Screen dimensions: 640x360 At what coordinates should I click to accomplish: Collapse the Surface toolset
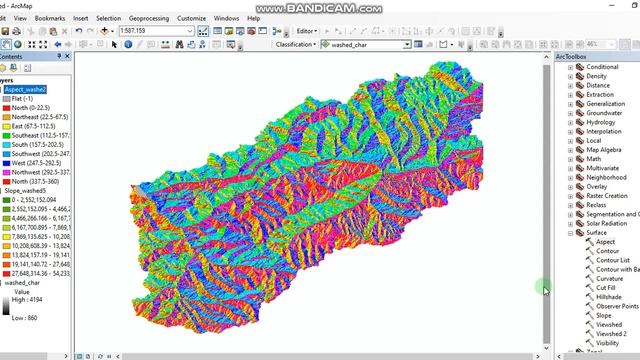tap(571, 233)
